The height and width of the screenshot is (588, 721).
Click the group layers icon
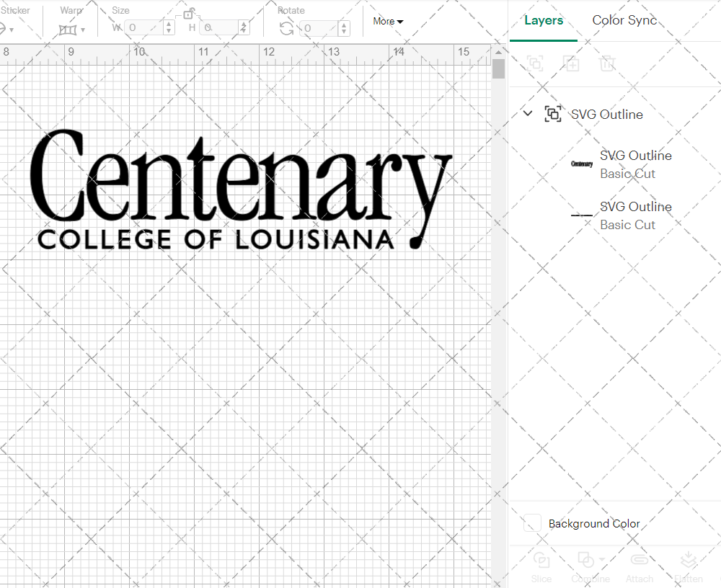(536, 63)
